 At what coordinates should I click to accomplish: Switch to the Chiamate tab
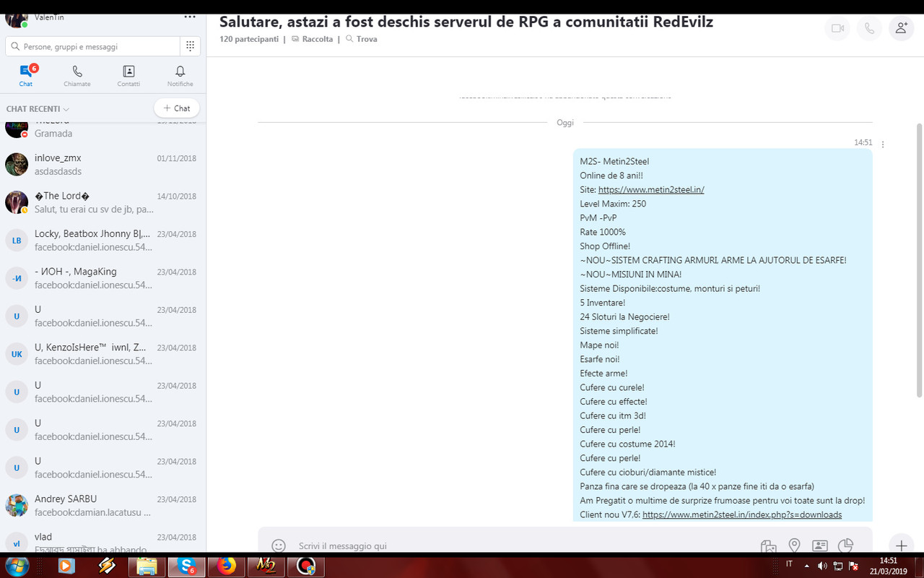(x=77, y=75)
